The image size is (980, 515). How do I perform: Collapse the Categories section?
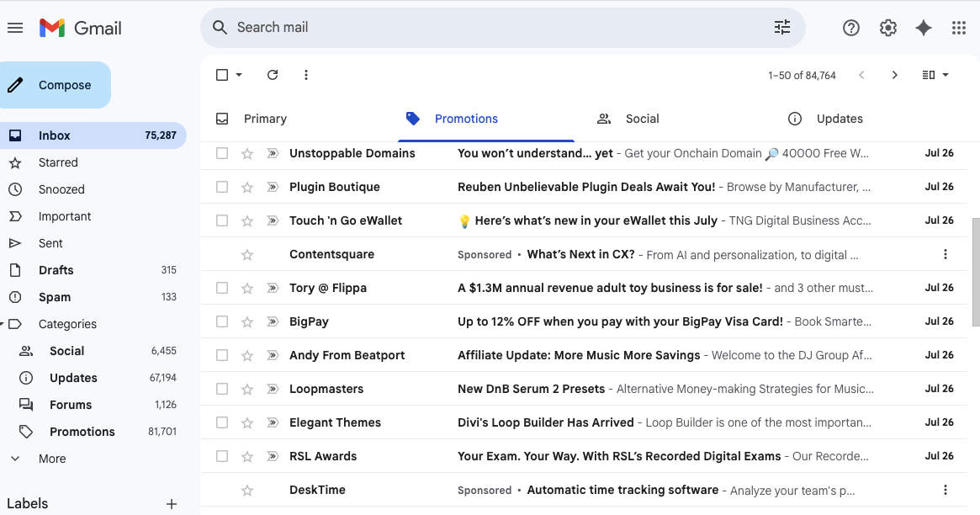coord(3,324)
